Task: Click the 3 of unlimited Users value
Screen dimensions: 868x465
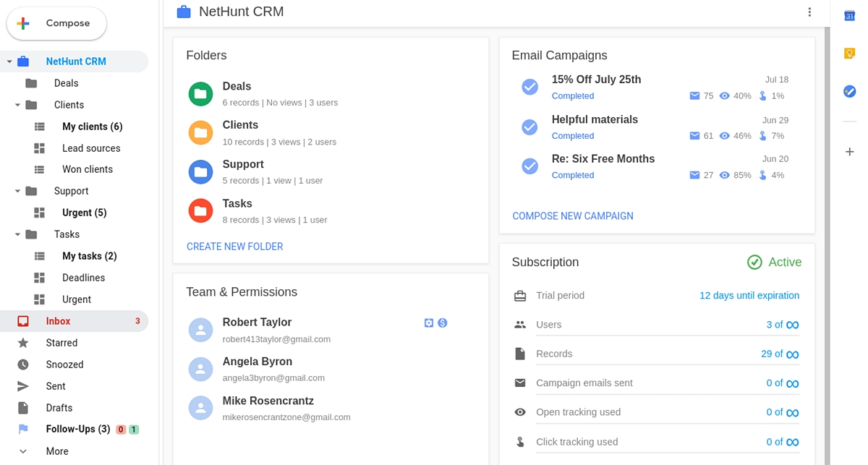Action: pos(783,325)
